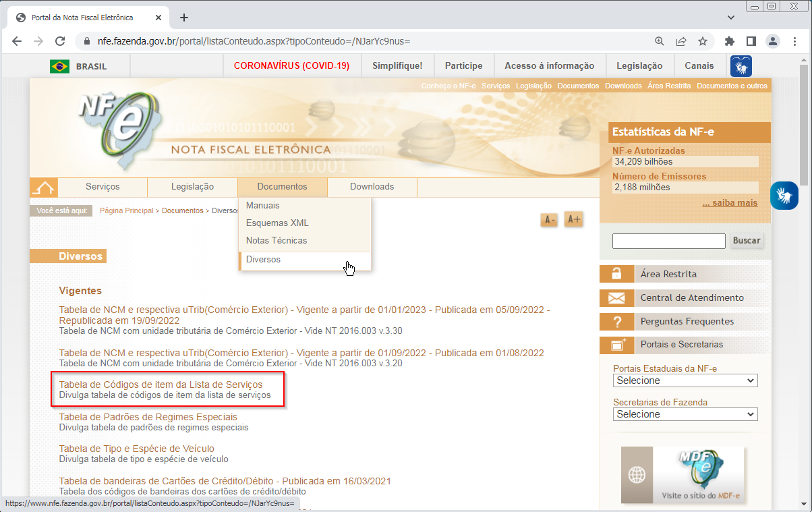Open the floating VLibras hands widget

click(784, 196)
